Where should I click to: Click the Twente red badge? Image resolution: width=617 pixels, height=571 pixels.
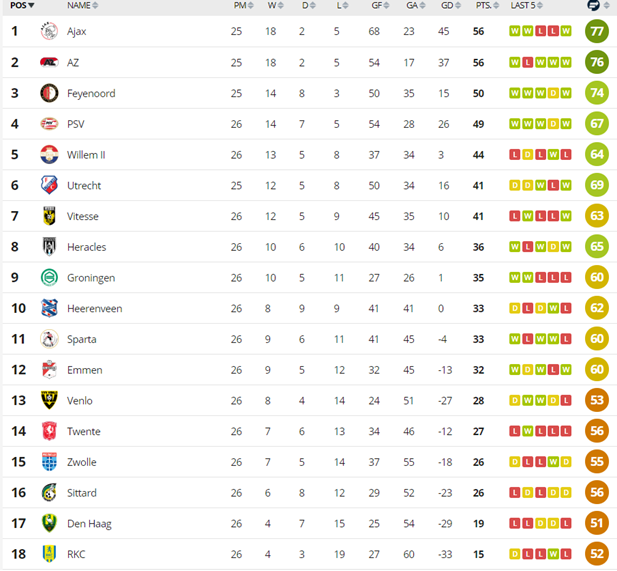[49, 431]
